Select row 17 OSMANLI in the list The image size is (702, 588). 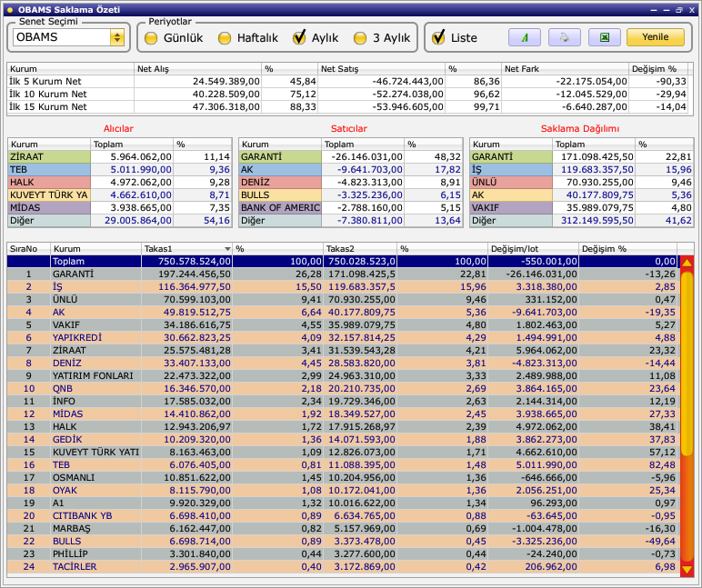point(343,477)
